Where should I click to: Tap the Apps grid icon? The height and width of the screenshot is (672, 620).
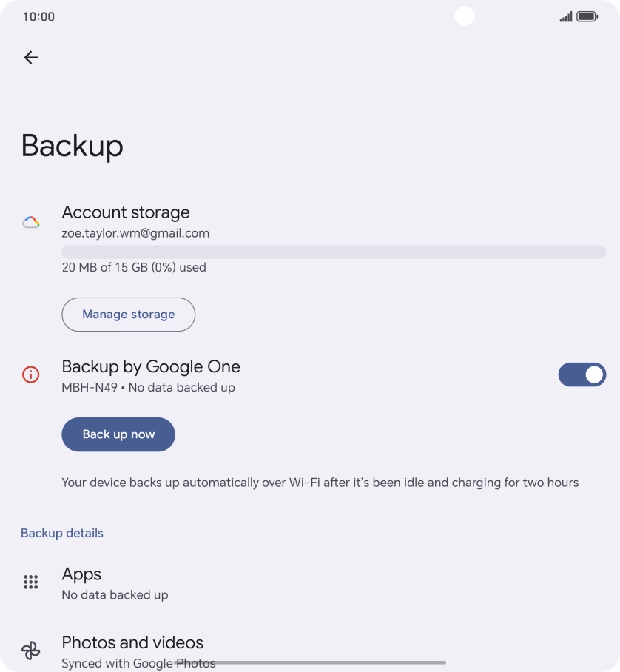pos(30,582)
